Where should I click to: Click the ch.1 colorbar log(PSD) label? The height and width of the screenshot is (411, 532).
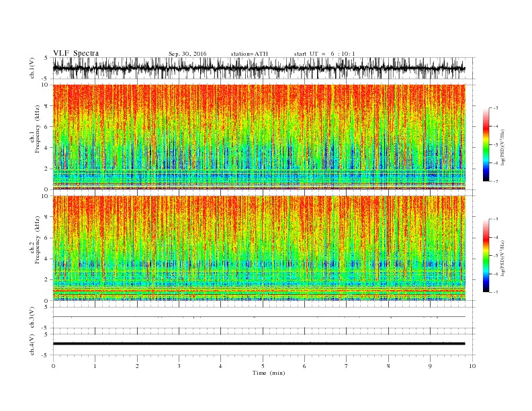(502, 147)
